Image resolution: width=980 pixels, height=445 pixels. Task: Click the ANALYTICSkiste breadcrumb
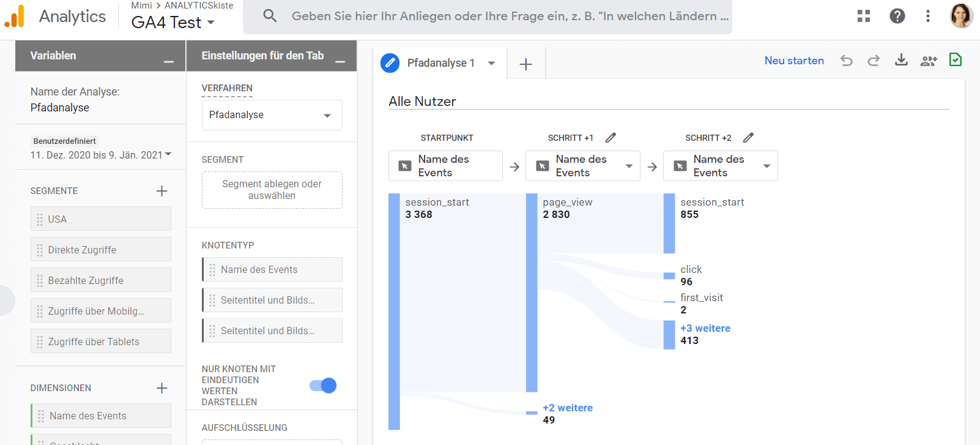pyautogui.click(x=199, y=6)
